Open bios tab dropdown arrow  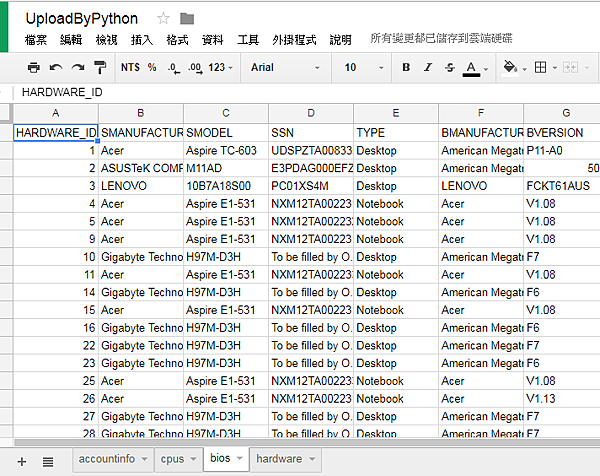pyautogui.click(x=240, y=458)
